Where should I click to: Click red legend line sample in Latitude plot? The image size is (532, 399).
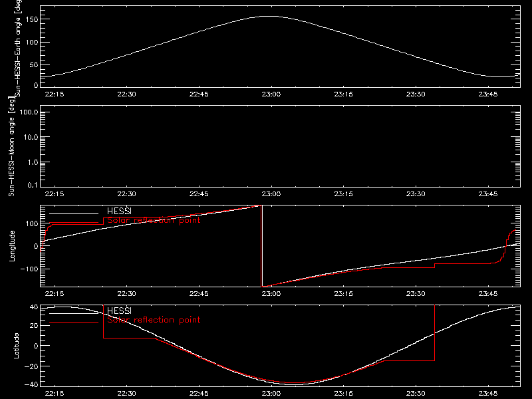point(74,322)
